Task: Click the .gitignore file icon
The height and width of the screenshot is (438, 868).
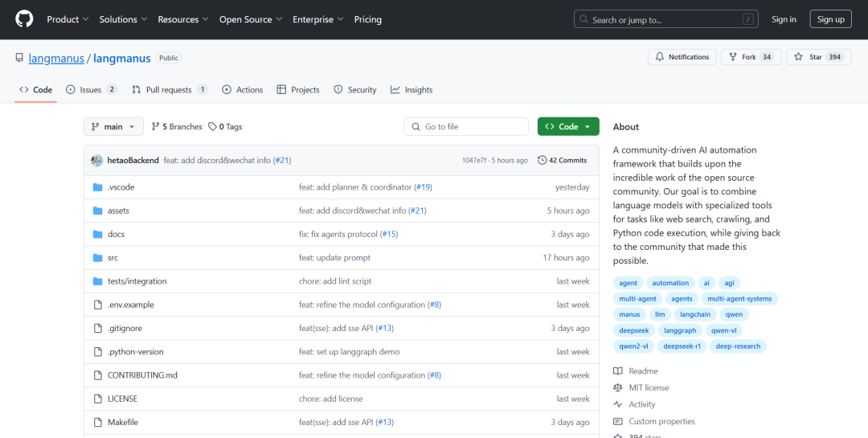Action: coord(98,329)
